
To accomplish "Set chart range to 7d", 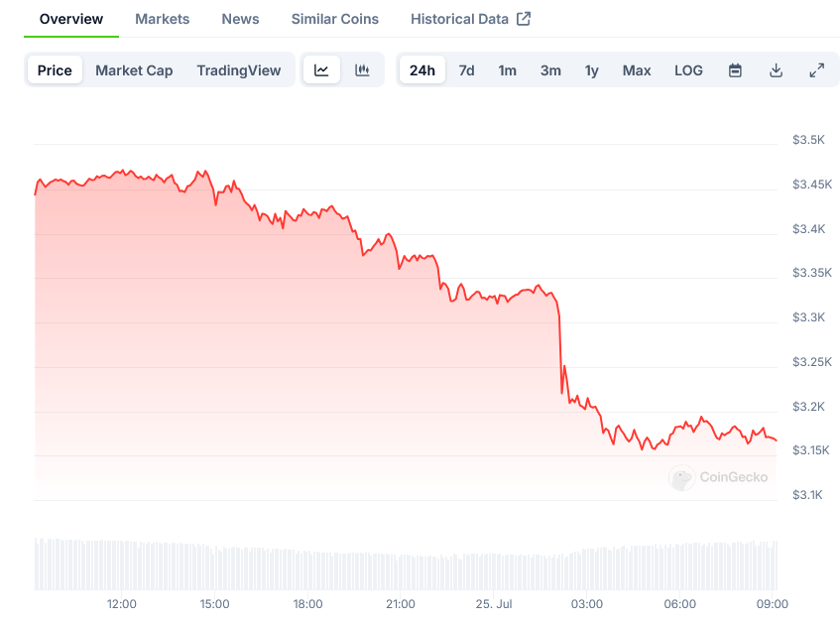I will coord(466,70).
